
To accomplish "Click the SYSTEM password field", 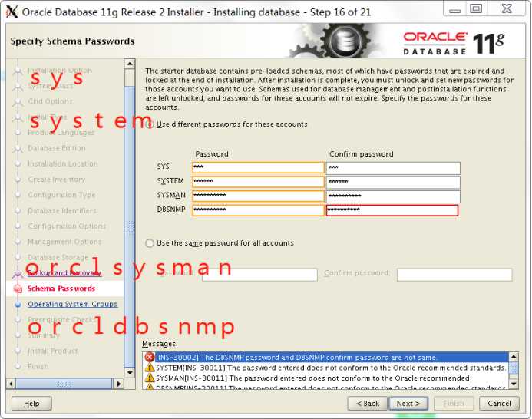I will (258, 182).
